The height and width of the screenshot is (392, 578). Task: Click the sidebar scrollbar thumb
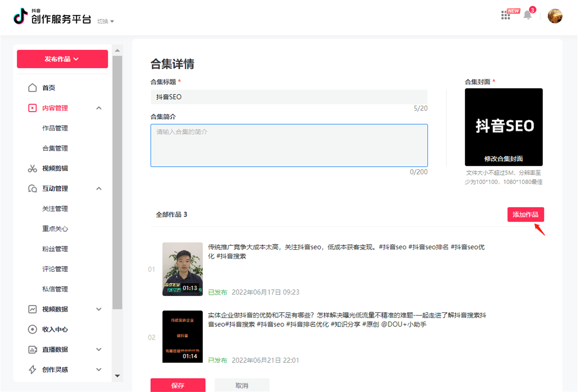point(117,183)
